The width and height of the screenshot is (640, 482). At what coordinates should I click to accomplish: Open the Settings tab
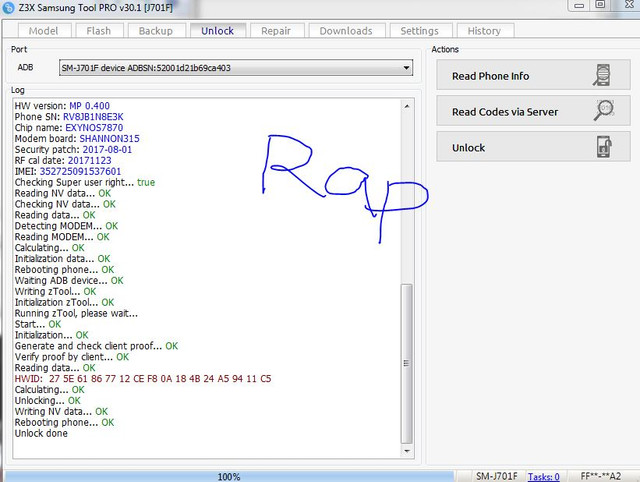(420, 31)
